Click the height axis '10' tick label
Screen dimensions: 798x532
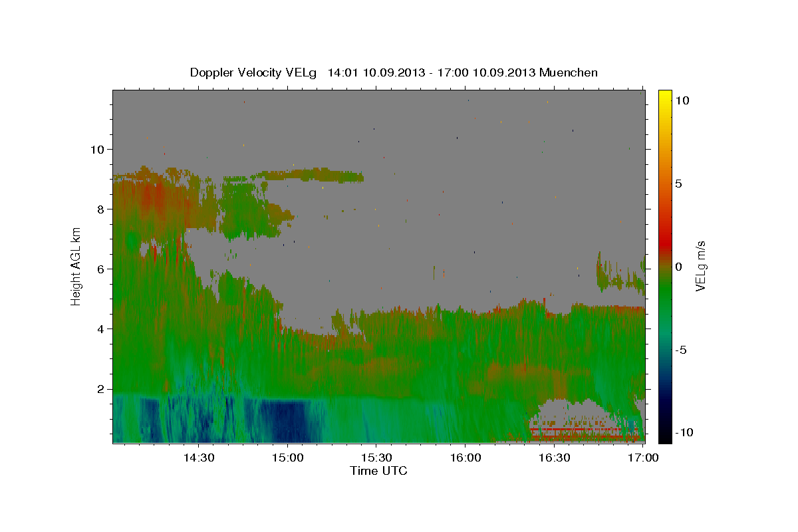pyautogui.click(x=97, y=149)
